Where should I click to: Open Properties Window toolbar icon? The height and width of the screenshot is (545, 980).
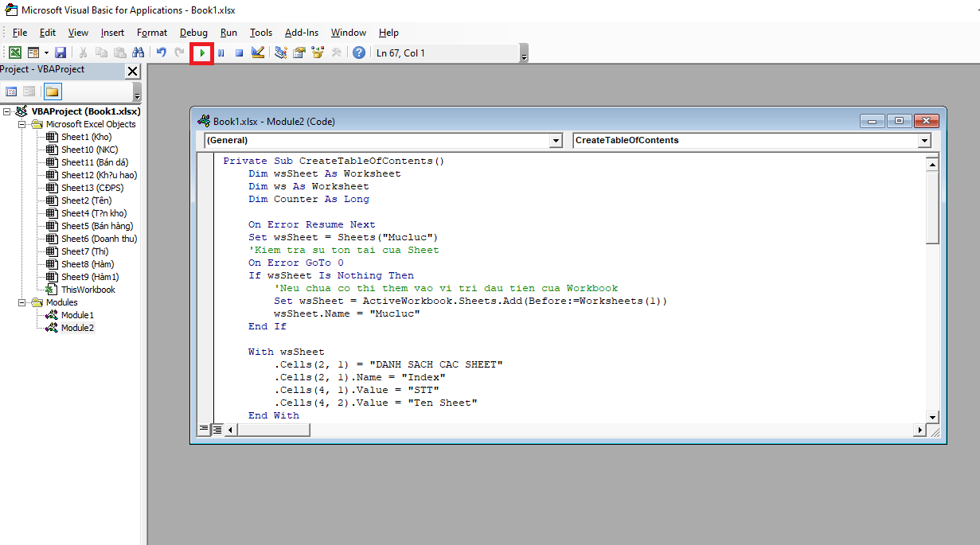point(299,53)
